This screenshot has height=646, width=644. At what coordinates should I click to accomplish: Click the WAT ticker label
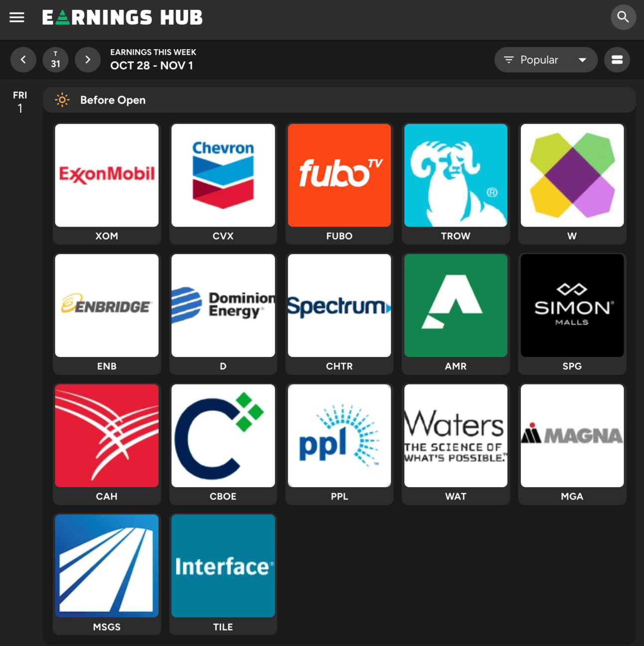pos(456,497)
